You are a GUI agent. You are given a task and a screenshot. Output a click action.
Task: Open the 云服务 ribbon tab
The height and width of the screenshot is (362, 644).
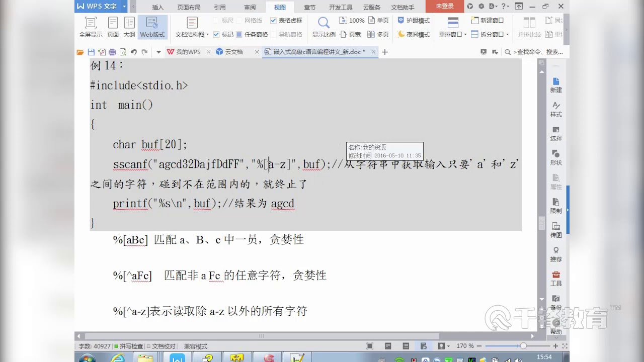click(x=372, y=7)
